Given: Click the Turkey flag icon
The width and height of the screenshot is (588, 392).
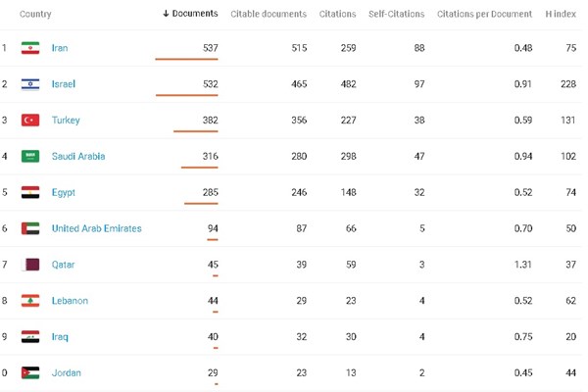Looking at the screenshot, I should pos(30,120).
